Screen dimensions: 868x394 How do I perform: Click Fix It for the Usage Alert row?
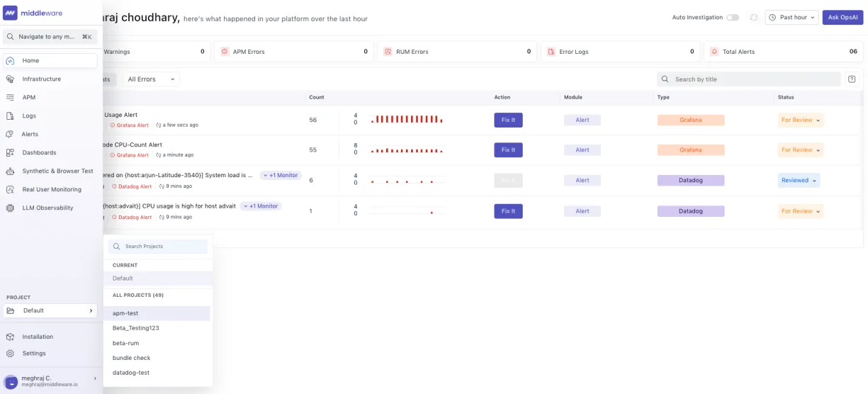pos(508,120)
